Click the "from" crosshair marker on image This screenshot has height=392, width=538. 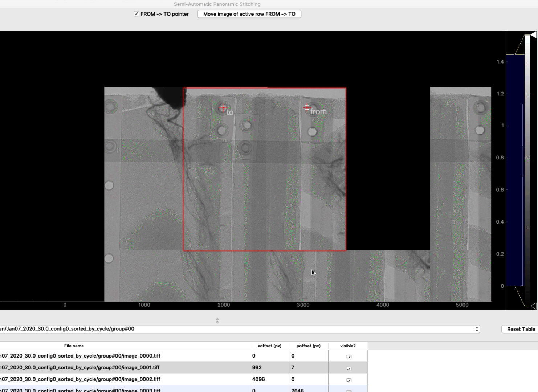(x=307, y=107)
